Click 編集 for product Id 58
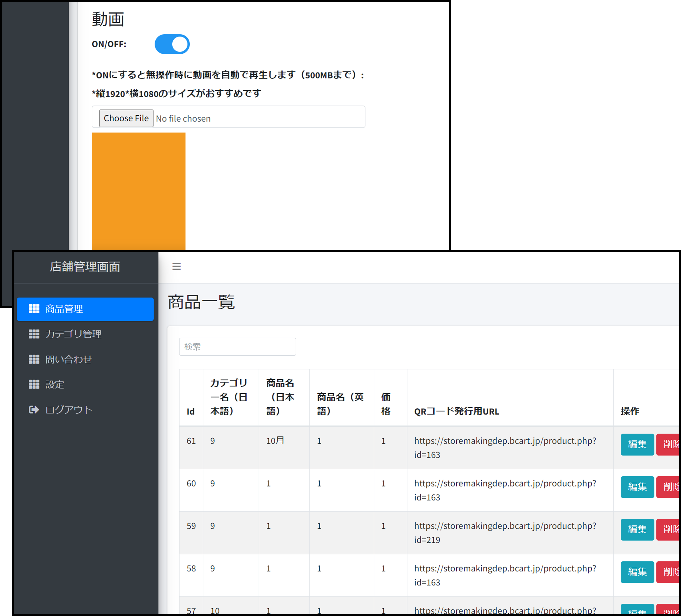 637,572
